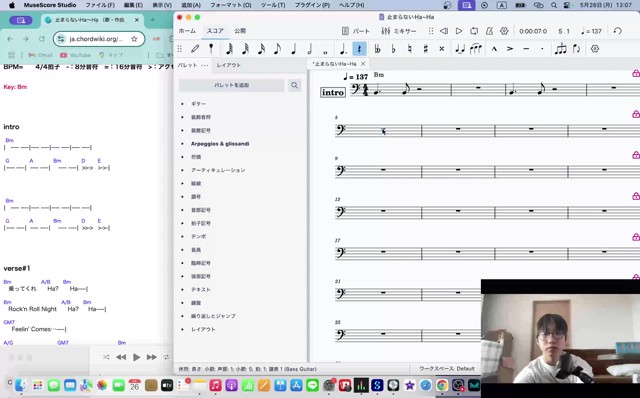This screenshot has width=640, height=398.
Task: Toggle the highlighted rest button
Action: pyautogui.click(x=359, y=49)
